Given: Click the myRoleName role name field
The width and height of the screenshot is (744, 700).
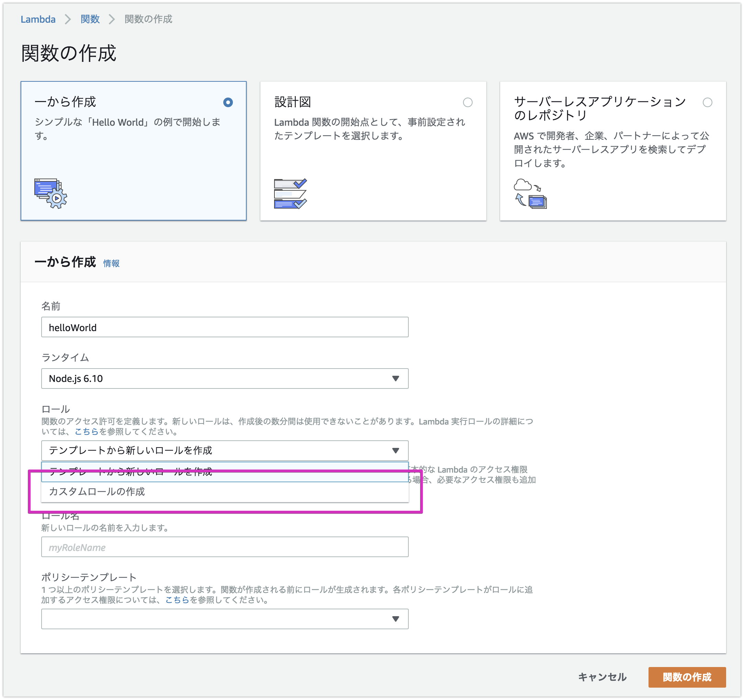Looking at the screenshot, I should pyautogui.click(x=225, y=547).
